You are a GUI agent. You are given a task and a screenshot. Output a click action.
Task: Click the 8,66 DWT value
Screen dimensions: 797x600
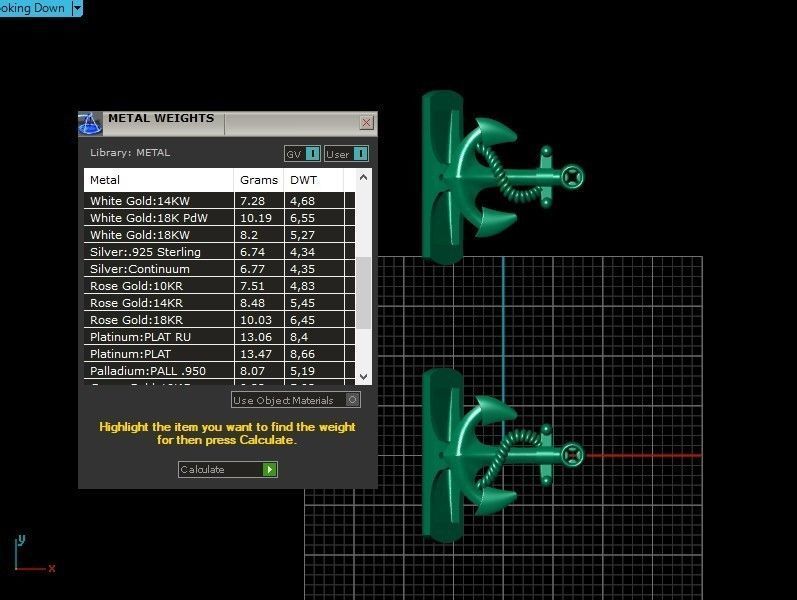pyautogui.click(x=302, y=354)
